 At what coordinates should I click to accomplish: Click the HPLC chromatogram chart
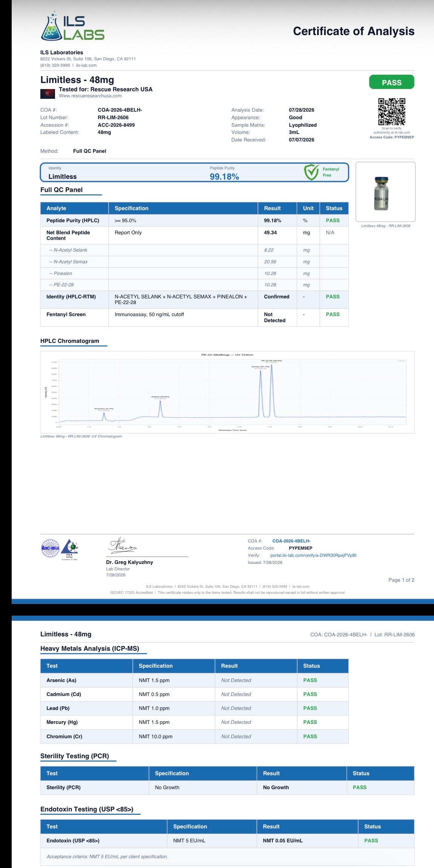(x=227, y=392)
